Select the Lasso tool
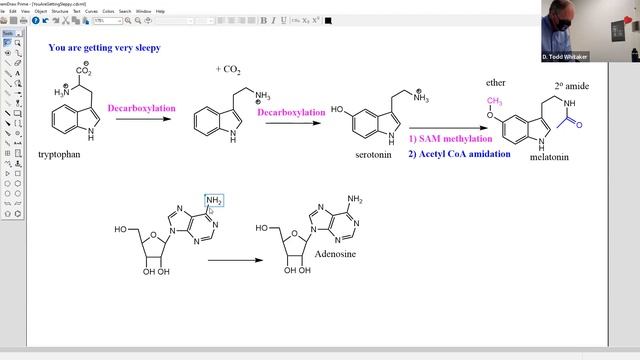Viewport: 640px width, 360px height. (x=7, y=43)
